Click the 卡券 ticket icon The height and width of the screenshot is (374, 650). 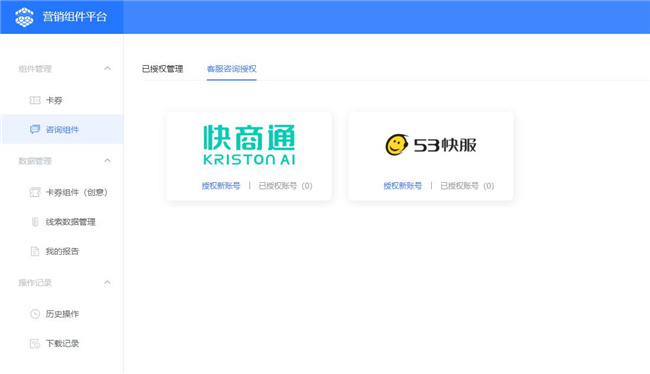[x=35, y=100]
